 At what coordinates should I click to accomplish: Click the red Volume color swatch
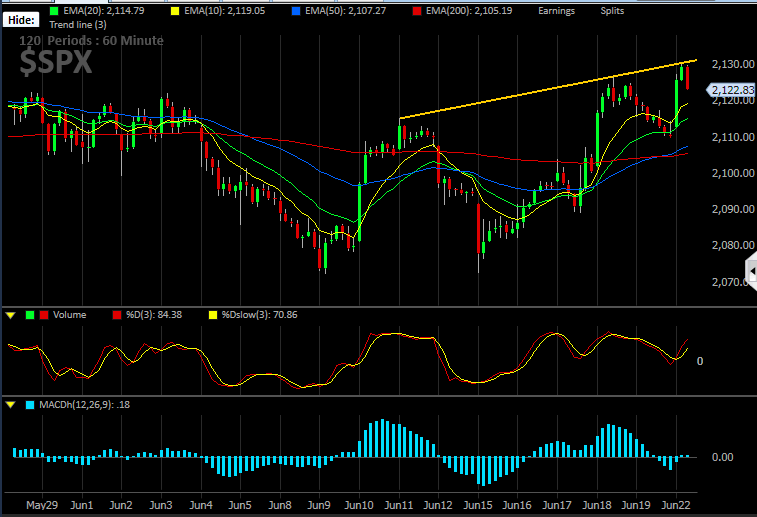[x=44, y=315]
